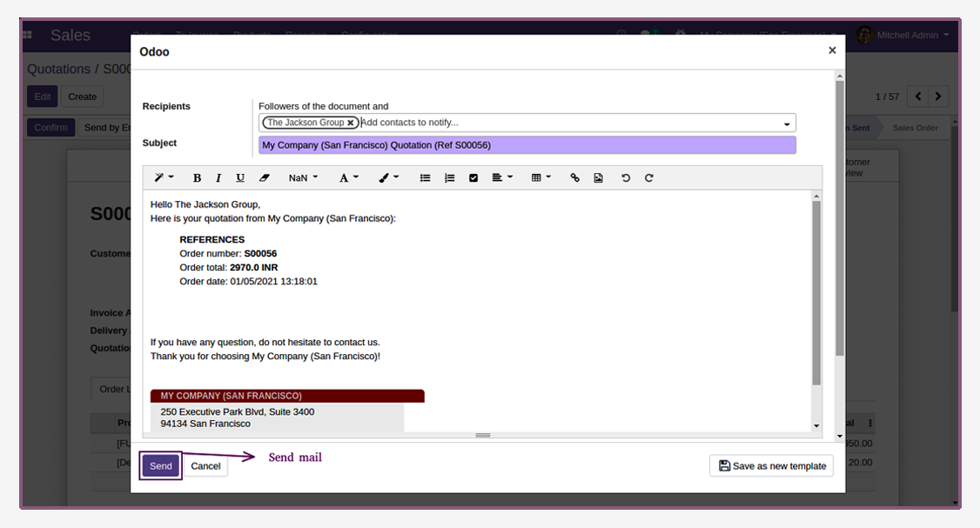
Task: Open the magic style dropdown in editor toolbar
Action: pyautogui.click(x=164, y=178)
